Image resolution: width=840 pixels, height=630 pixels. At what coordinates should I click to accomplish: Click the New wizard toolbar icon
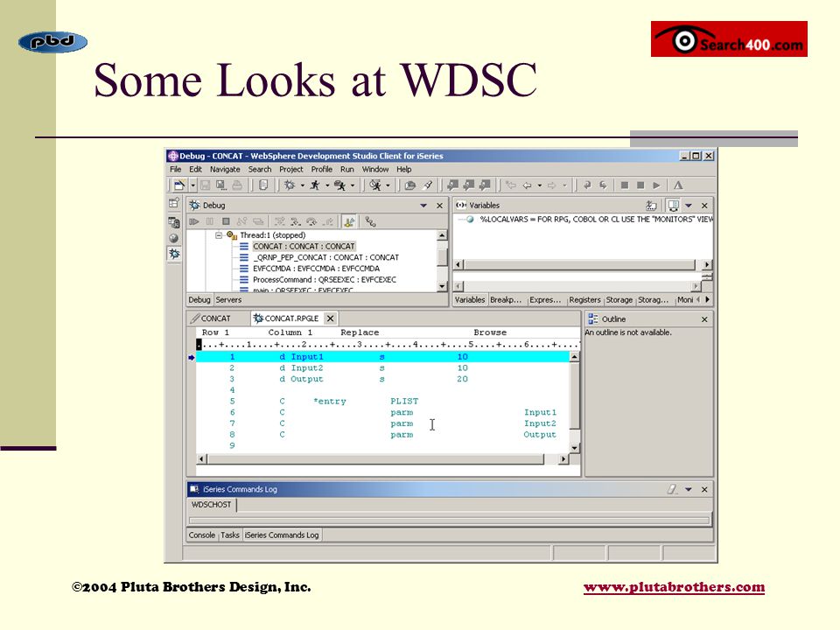(x=178, y=185)
